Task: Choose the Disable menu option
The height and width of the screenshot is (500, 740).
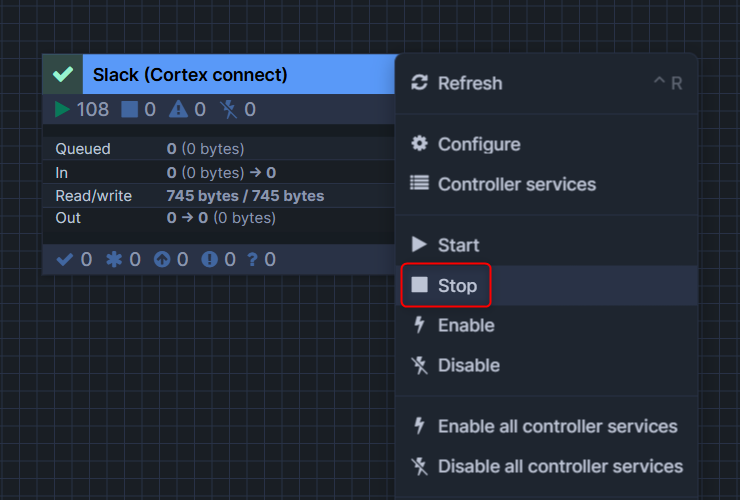Action: tap(468, 366)
